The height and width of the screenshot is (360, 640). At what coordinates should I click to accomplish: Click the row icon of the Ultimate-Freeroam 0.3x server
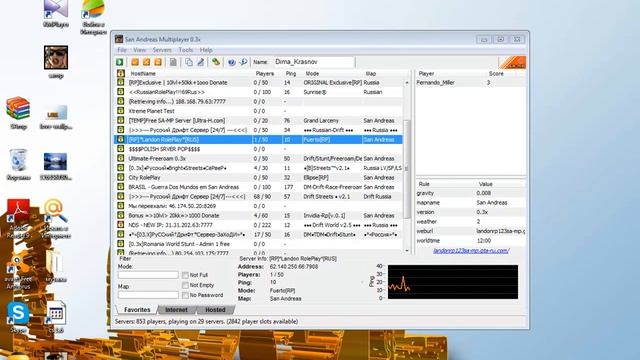[x=120, y=158]
